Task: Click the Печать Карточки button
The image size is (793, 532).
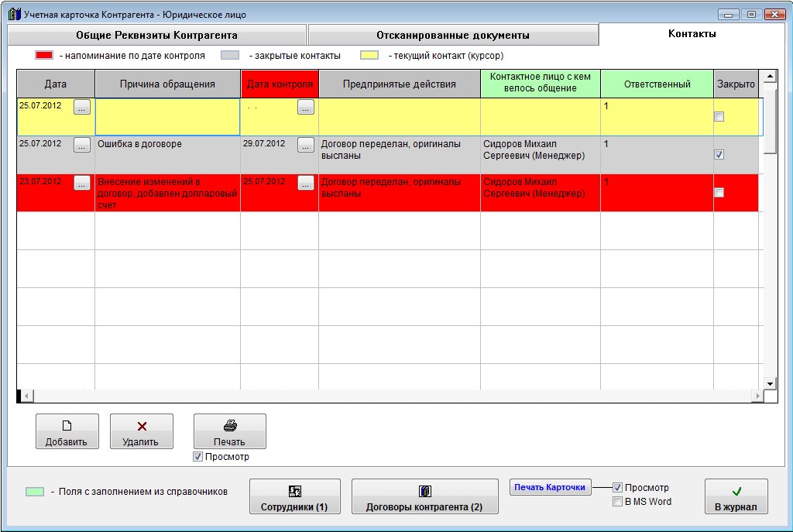Action: (551, 488)
